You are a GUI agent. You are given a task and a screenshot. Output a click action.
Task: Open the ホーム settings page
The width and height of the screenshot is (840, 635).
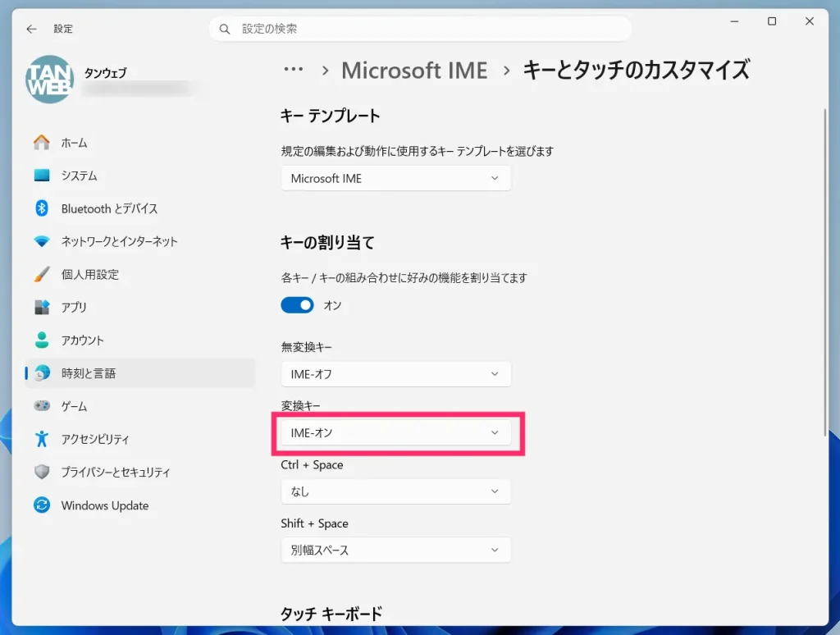(140, 143)
